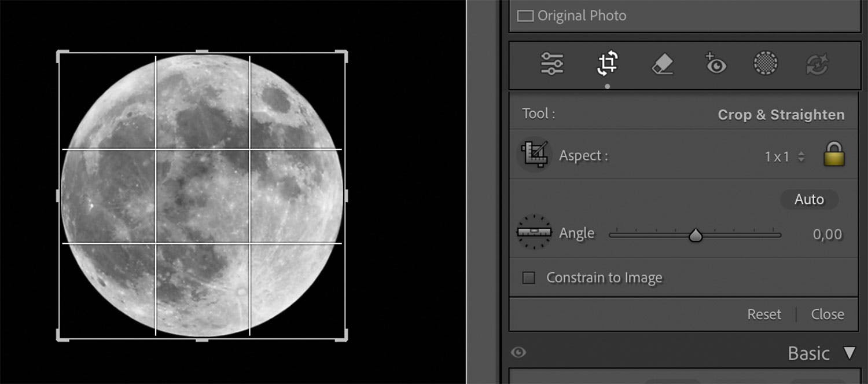This screenshot has height=384, width=868.
Task: Open the Masking tool
Action: [766, 63]
